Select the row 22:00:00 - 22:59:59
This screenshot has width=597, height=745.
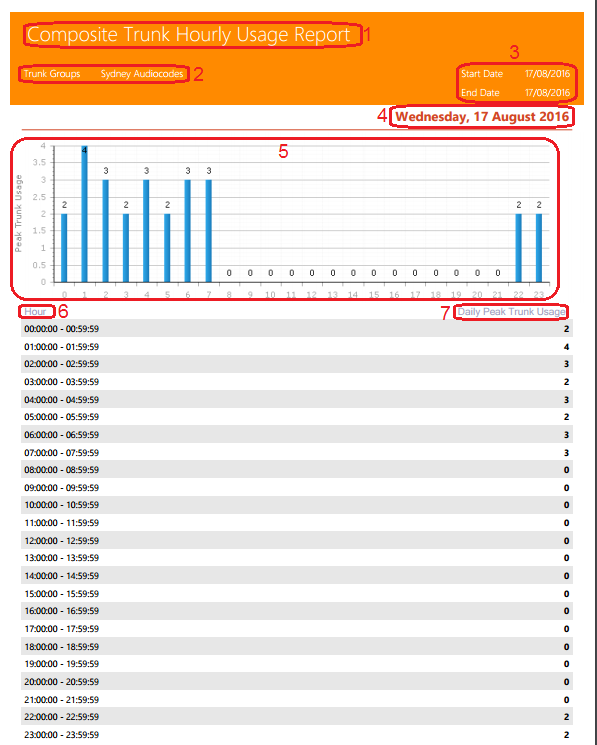point(297,716)
